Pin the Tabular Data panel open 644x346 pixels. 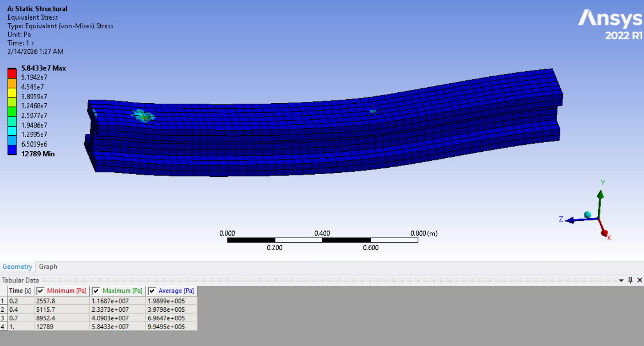(630, 280)
